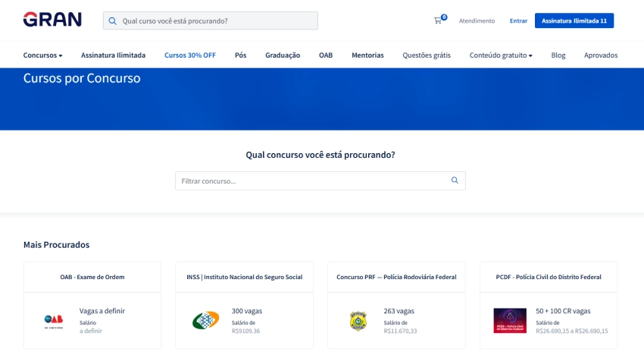Viewport: 644px width, 364px height.
Task: Open the Atendimento link
Action: tap(477, 21)
